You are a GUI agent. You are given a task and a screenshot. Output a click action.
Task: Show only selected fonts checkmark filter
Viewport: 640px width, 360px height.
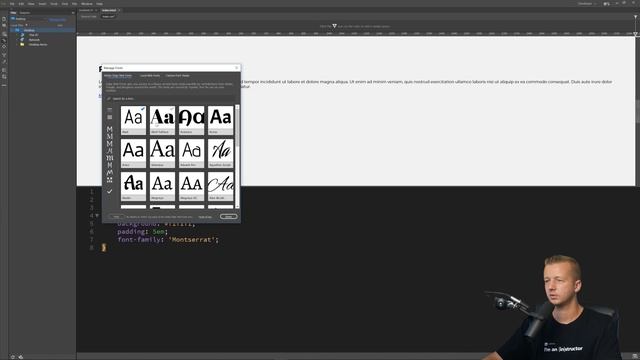coord(109,191)
